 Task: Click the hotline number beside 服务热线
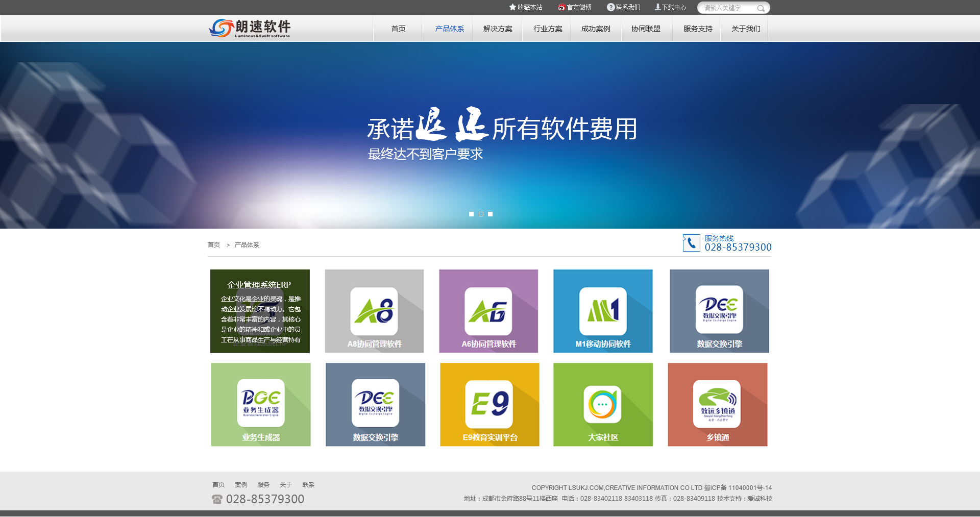[738, 248]
